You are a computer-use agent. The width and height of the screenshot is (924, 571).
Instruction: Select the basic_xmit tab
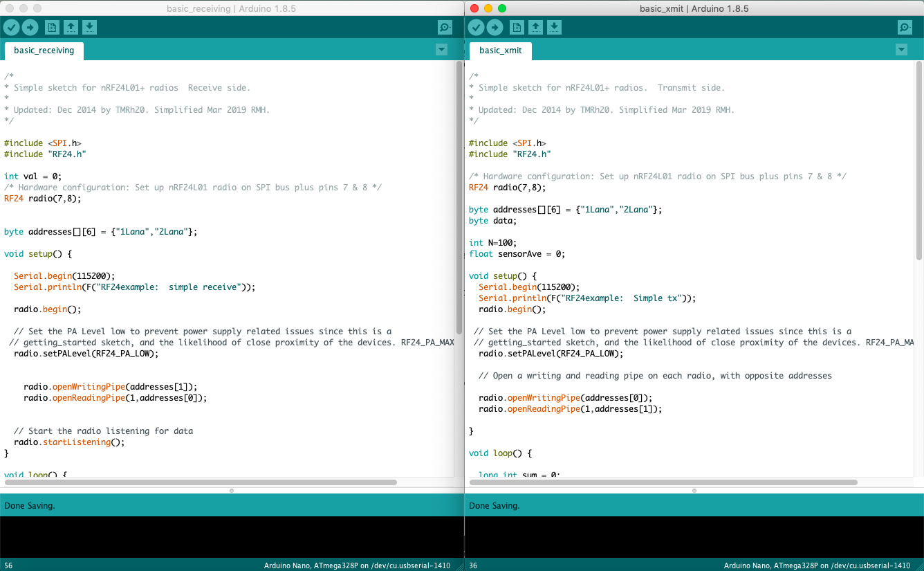click(501, 51)
